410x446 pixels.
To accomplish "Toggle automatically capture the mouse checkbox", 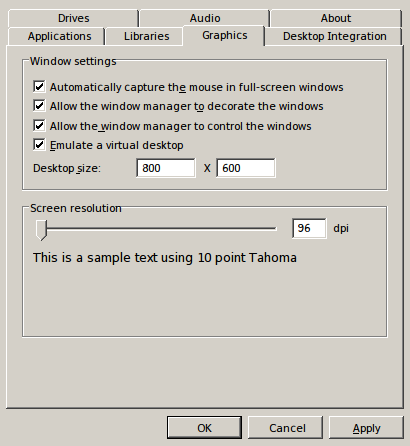I will (x=39, y=87).
